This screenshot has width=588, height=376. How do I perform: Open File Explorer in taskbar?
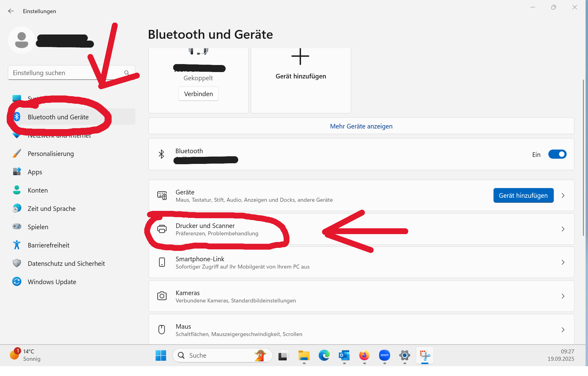click(304, 355)
